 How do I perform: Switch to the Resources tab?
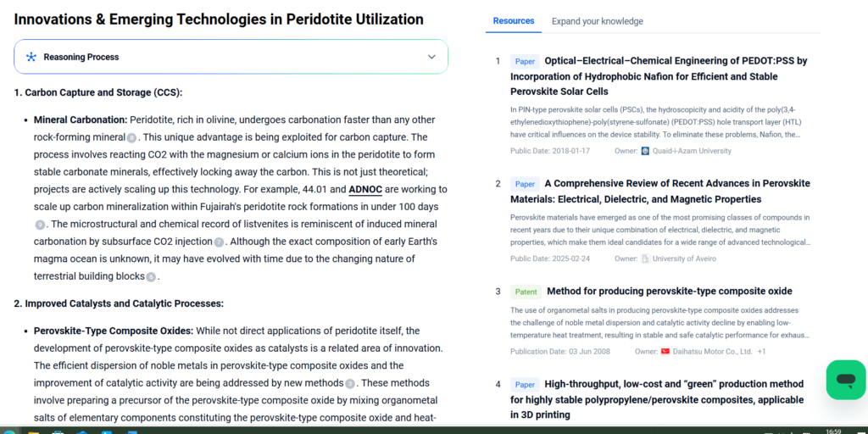pos(514,20)
